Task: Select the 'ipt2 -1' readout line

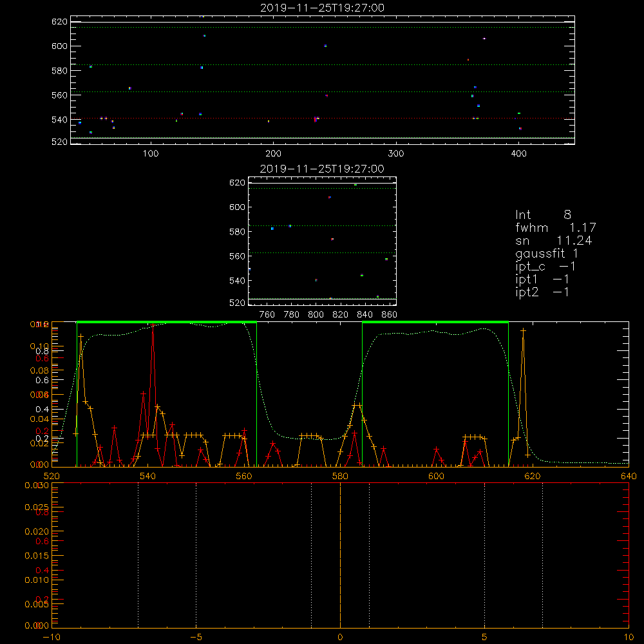Action: (542, 292)
